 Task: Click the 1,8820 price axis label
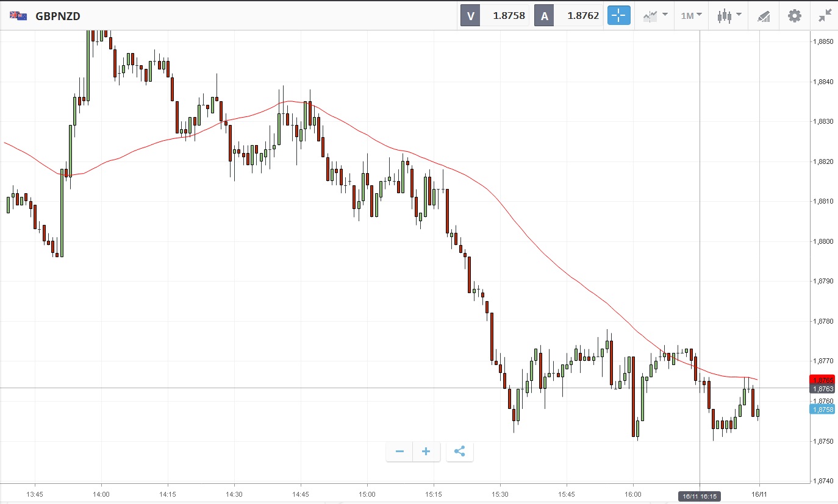(823, 161)
